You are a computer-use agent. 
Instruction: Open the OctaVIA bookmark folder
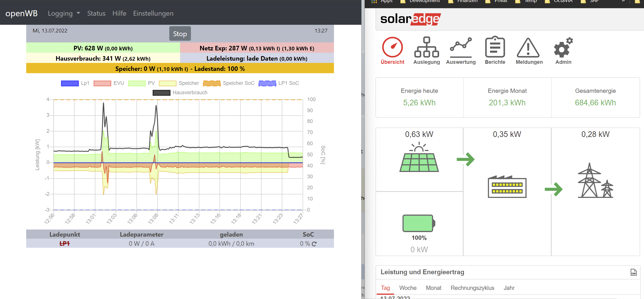[559, 1]
